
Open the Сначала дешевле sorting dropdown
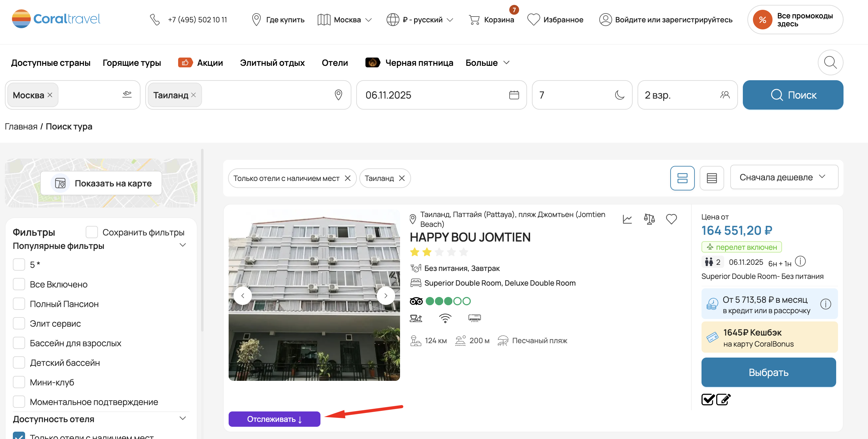coord(784,177)
